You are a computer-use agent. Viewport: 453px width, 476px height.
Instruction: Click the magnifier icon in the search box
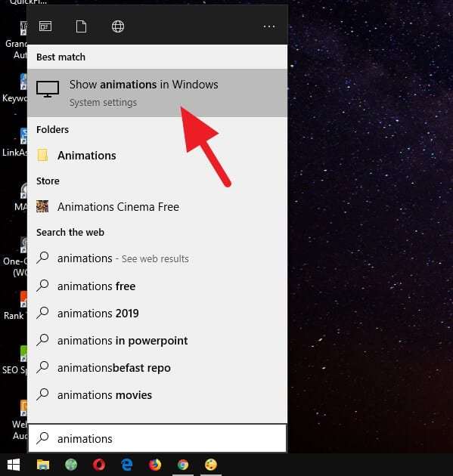(x=42, y=438)
